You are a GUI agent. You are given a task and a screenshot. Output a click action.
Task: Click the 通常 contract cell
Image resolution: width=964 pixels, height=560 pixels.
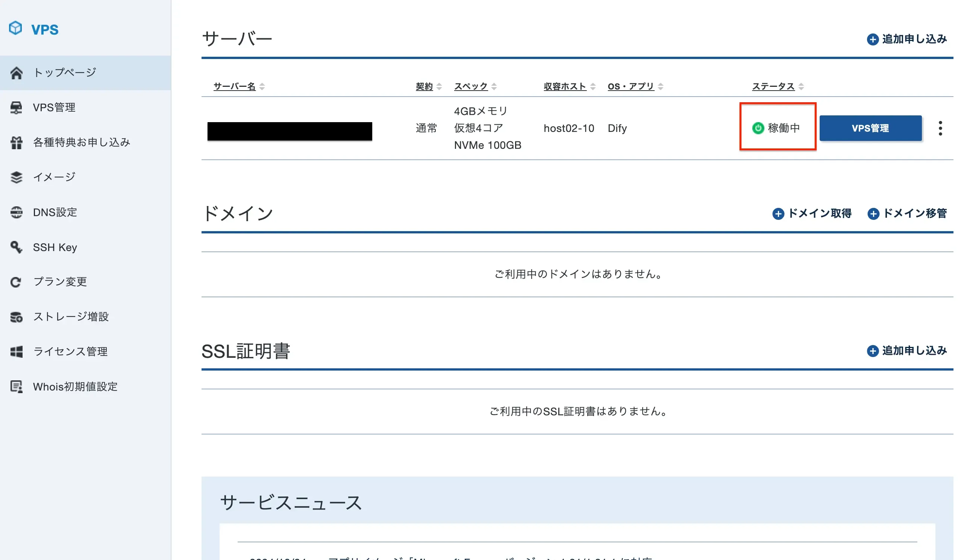426,128
